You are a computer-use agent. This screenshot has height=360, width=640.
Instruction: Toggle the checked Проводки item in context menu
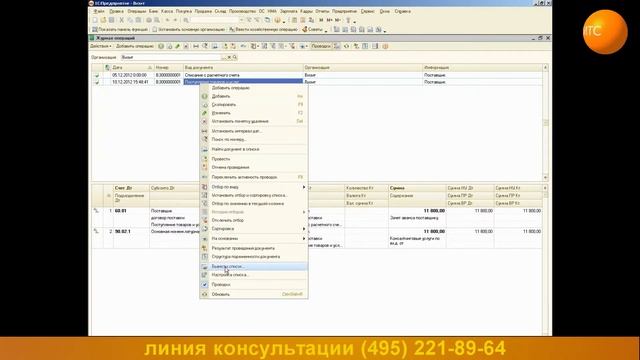[253, 284]
